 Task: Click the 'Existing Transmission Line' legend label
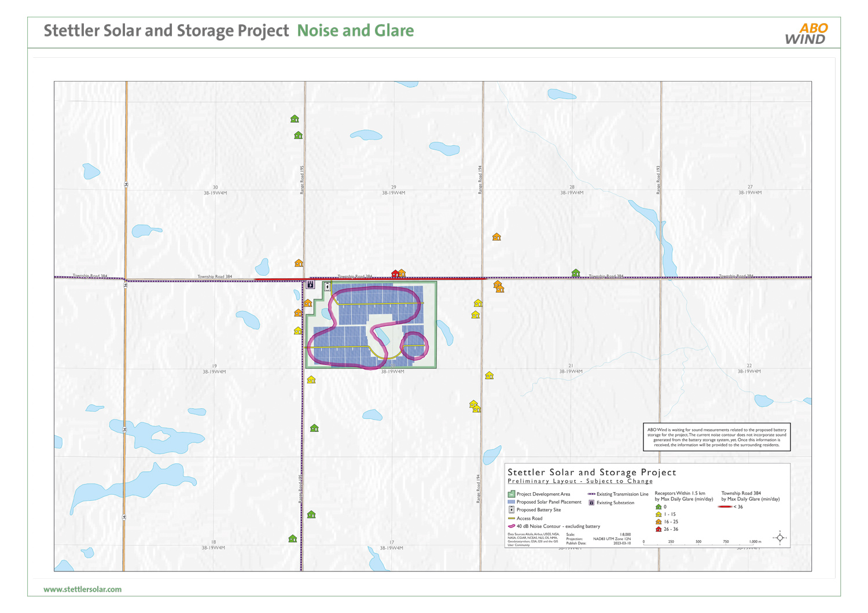click(x=623, y=494)
